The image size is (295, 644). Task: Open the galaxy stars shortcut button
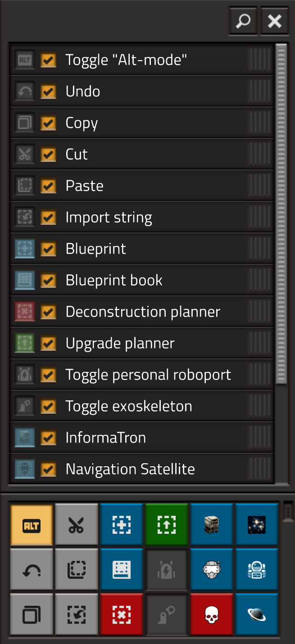coord(257,525)
